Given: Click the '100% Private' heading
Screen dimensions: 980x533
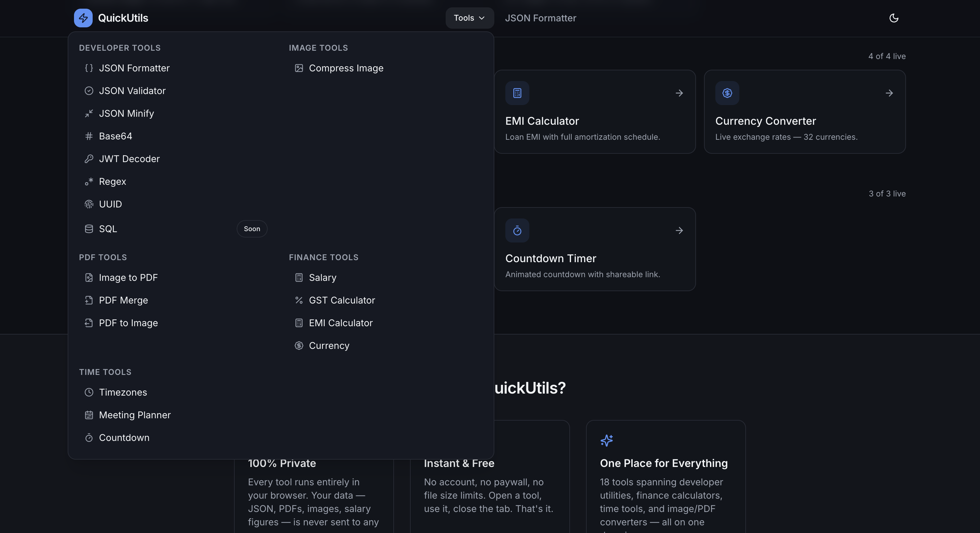Looking at the screenshot, I should [x=282, y=463].
